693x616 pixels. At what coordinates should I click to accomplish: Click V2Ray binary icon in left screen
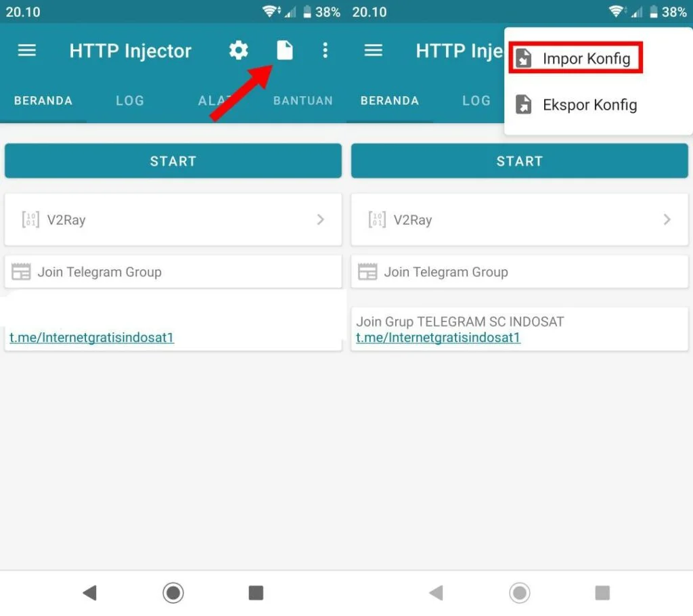pos(30,219)
